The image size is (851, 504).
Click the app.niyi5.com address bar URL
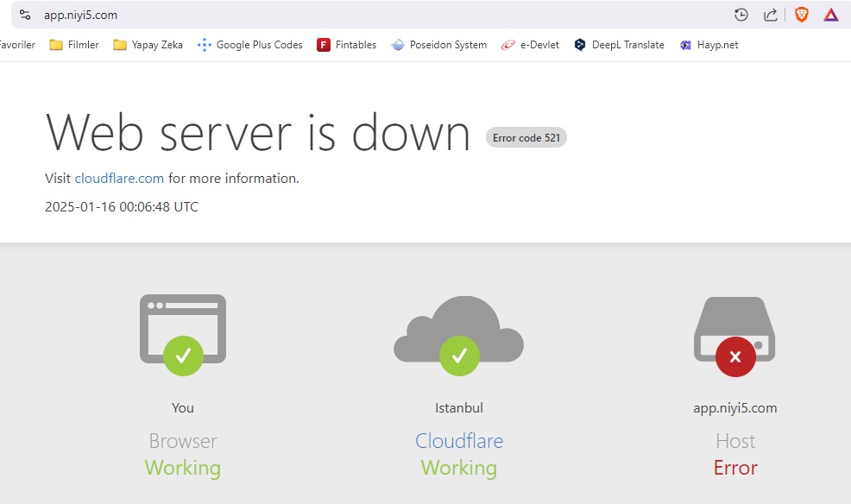point(80,16)
